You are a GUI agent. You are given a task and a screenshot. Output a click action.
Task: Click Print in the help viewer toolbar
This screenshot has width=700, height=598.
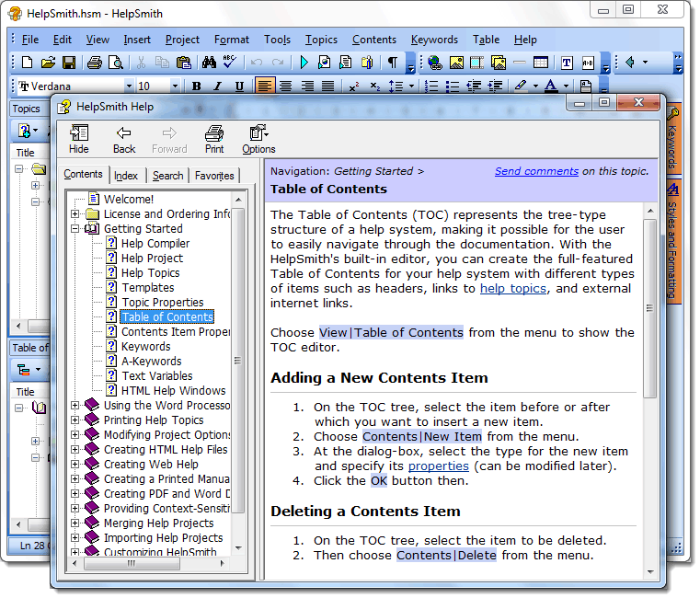pyautogui.click(x=214, y=139)
